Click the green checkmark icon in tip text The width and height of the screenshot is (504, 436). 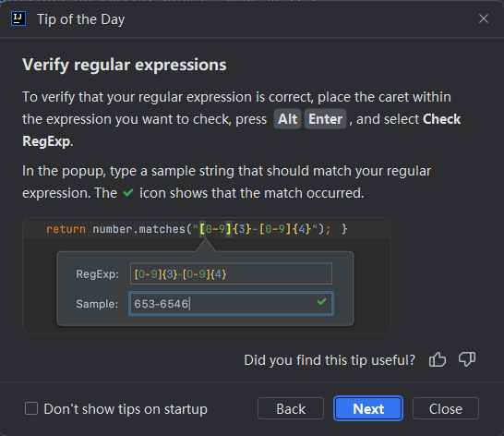128,193
